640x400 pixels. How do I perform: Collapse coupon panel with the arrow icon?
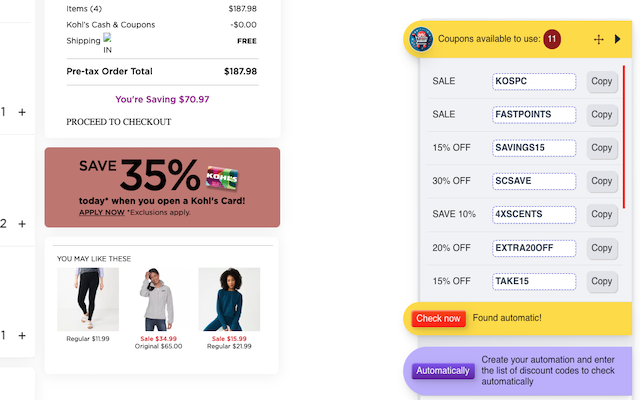tap(618, 39)
